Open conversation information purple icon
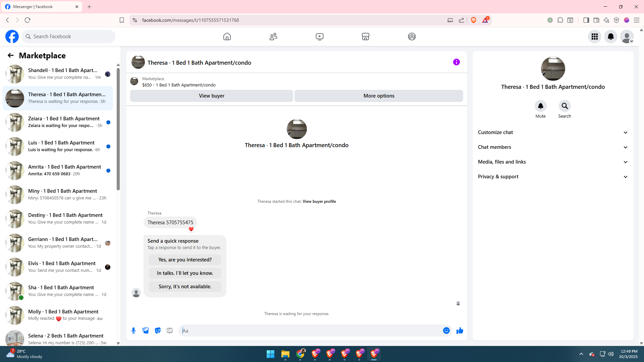 coord(457,62)
